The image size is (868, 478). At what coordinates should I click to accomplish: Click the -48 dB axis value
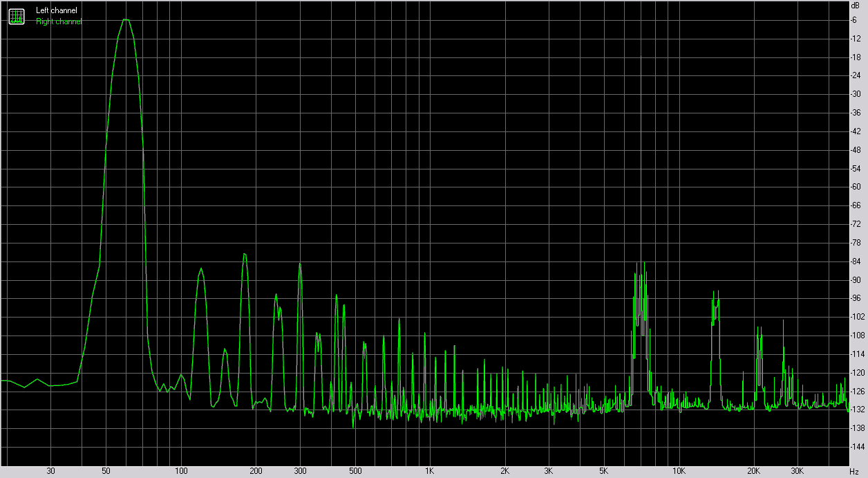pyautogui.click(x=857, y=150)
